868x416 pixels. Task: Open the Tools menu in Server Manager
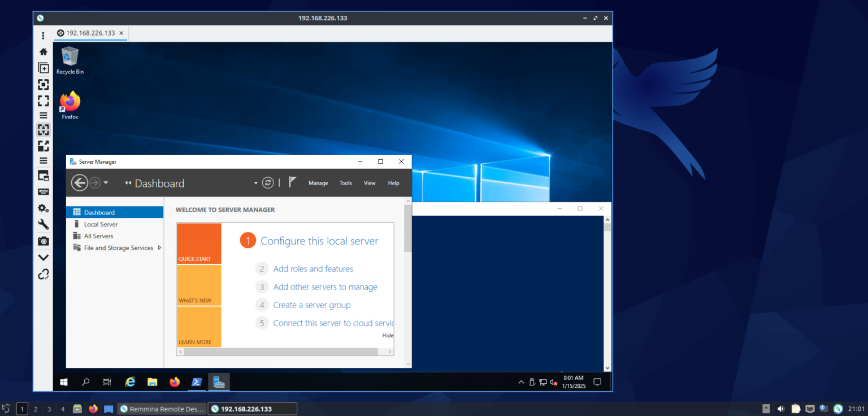pos(345,183)
